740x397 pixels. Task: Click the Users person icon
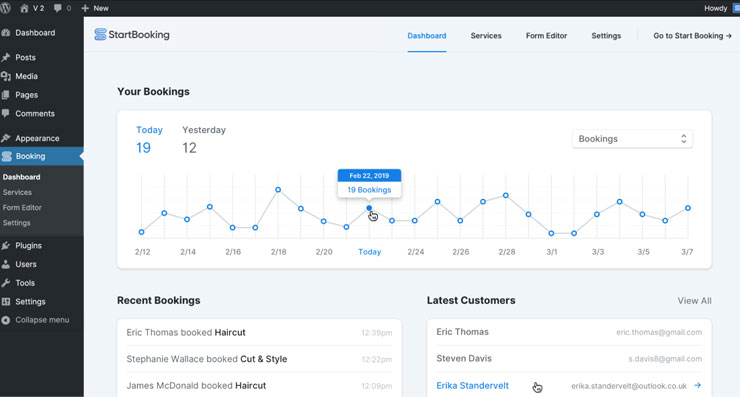coord(6,264)
